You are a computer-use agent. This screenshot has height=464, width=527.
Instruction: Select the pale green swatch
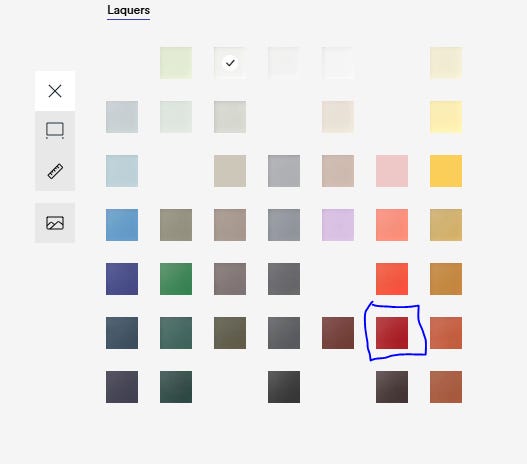pos(176,63)
